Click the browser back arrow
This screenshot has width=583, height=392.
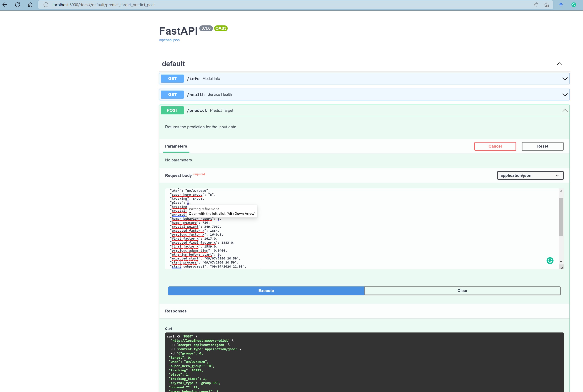pyautogui.click(x=5, y=5)
